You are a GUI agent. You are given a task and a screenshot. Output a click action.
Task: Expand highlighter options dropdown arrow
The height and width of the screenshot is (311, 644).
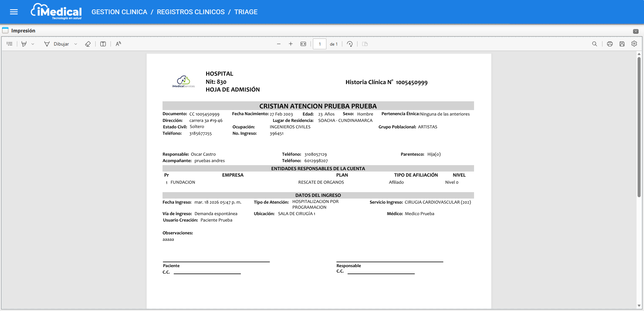[33, 44]
